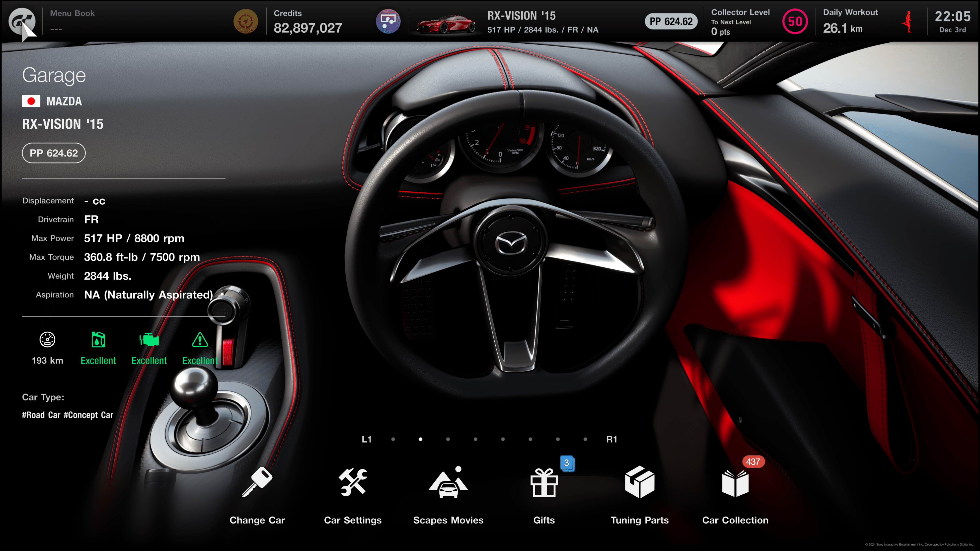This screenshot has height=551, width=980.
Task: Select the sixth page dot
Action: (x=530, y=439)
